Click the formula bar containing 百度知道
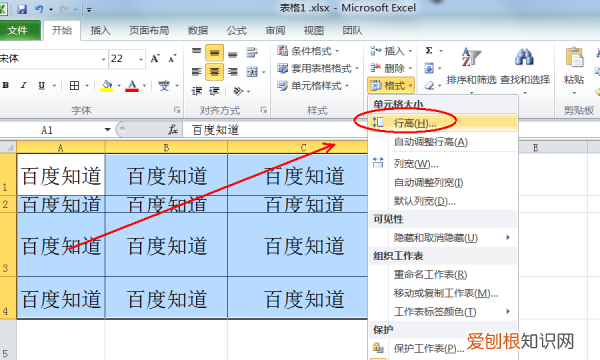This screenshot has width=600, height=360. point(274,130)
